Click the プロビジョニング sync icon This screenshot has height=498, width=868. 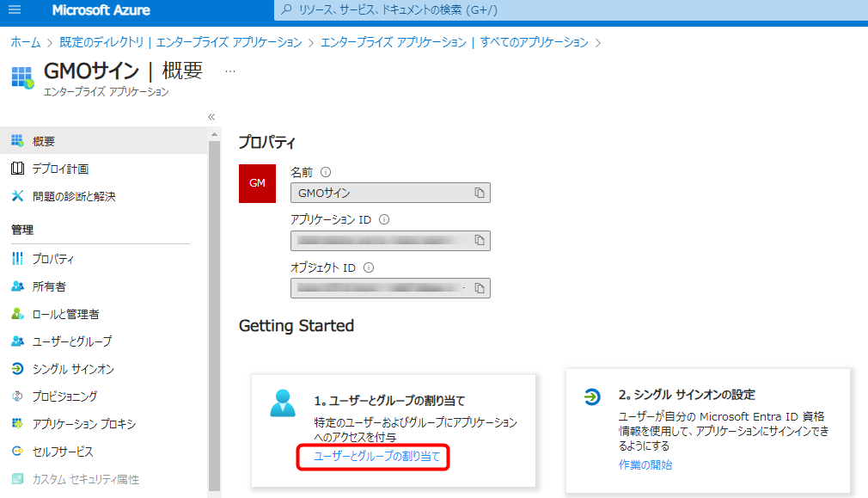(18, 396)
